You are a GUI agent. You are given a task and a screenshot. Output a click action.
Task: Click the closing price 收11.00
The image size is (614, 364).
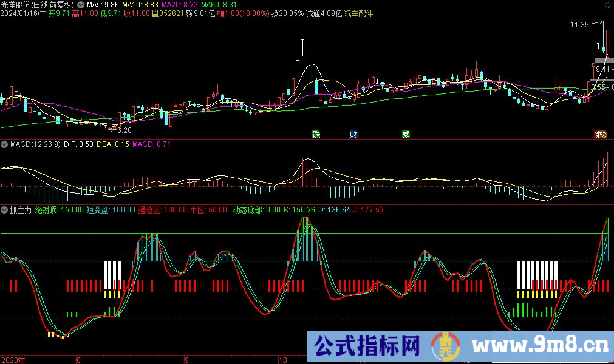point(137,13)
